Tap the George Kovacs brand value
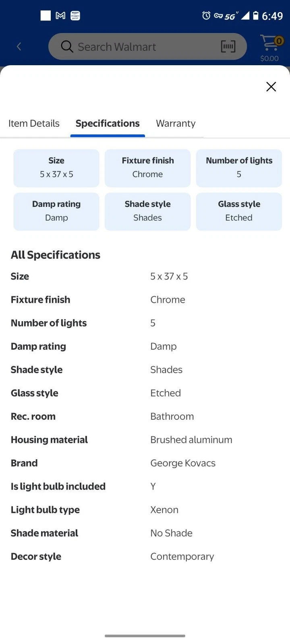This screenshot has width=290, height=644. tap(183, 463)
